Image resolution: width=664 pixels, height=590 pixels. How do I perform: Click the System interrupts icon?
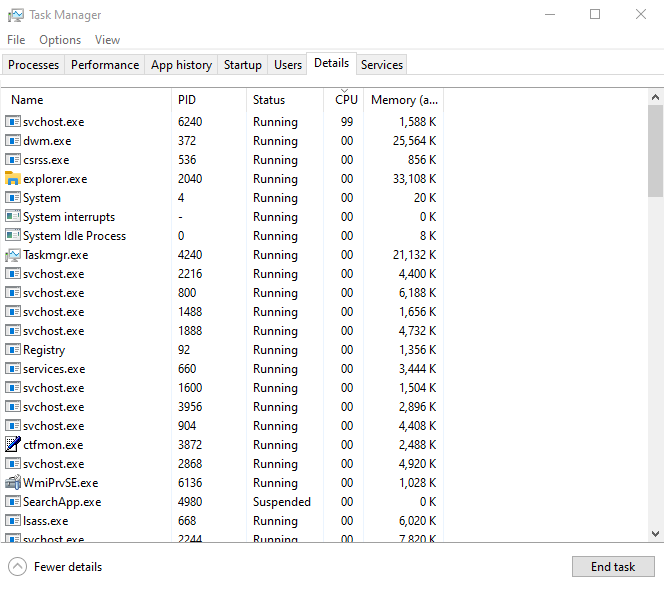click(13, 216)
